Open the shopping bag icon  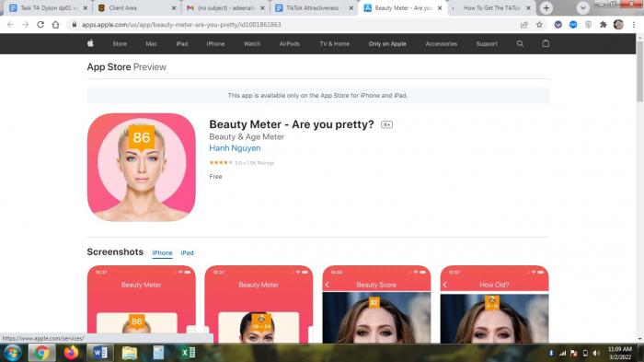[x=546, y=43]
